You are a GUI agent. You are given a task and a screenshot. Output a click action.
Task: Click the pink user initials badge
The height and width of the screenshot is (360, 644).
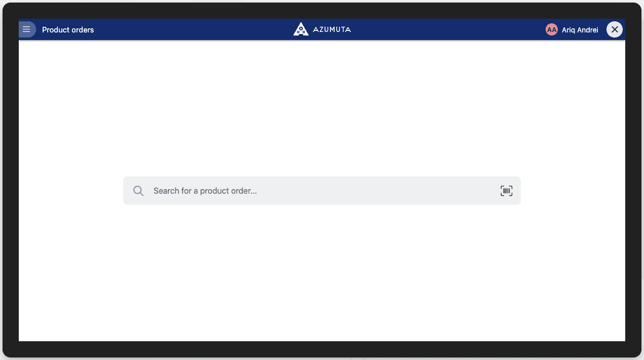(551, 29)
